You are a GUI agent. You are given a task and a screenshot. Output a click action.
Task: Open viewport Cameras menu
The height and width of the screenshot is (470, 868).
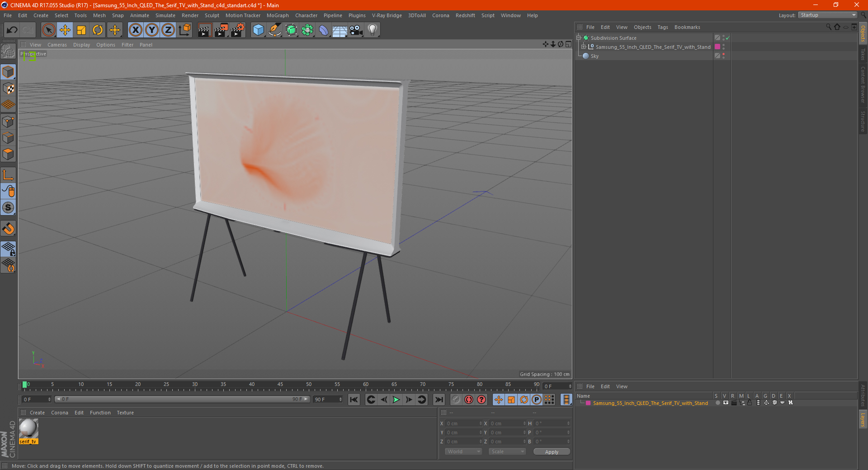[57, 45]
